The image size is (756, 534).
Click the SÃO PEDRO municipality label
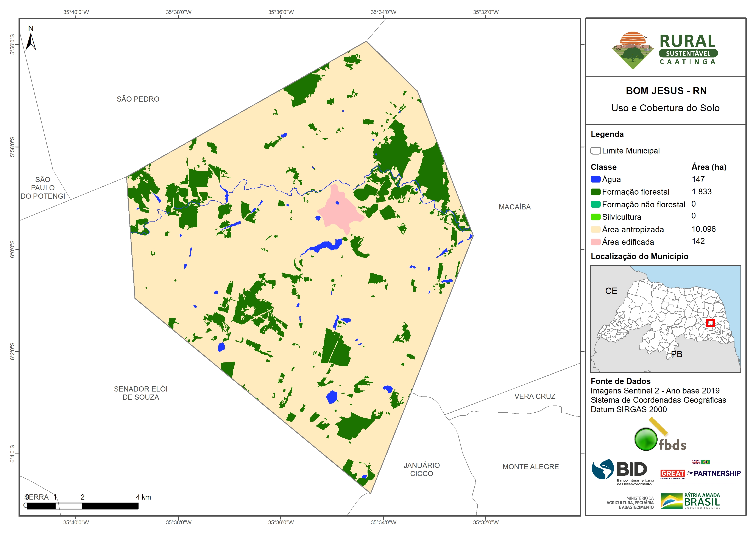(138, 99)
